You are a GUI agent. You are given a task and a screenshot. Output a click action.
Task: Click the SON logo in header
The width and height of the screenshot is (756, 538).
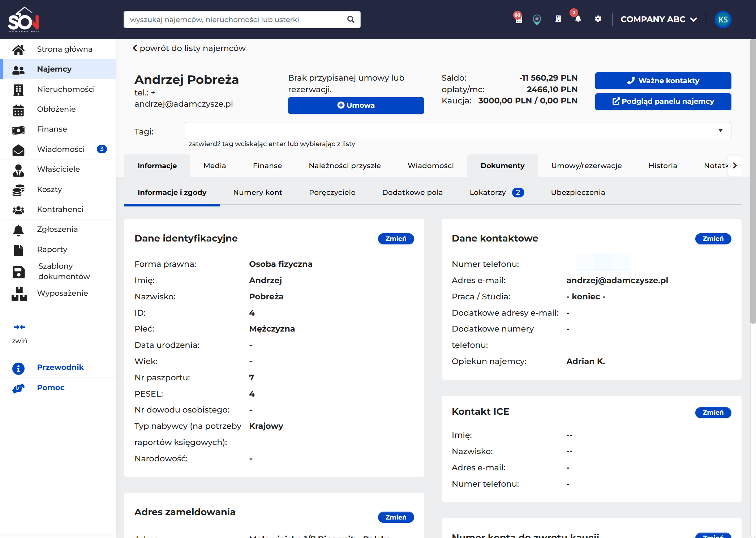[24, 20]
